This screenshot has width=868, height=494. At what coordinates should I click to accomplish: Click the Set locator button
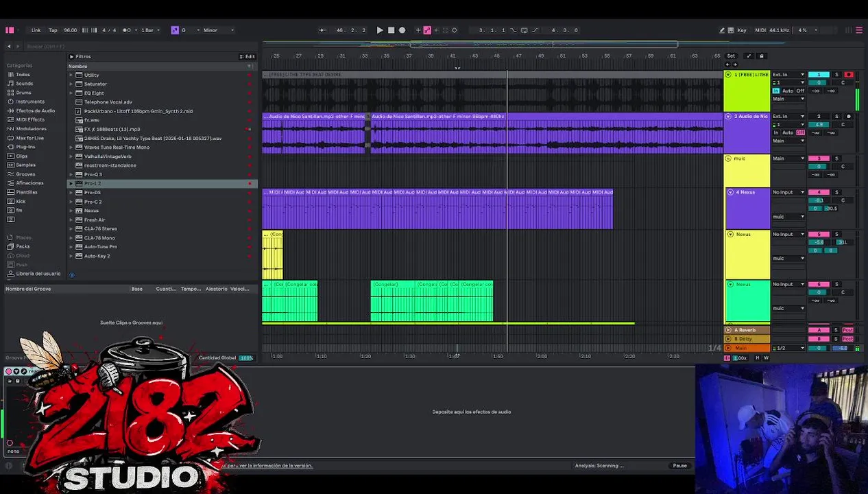point(731,56)
